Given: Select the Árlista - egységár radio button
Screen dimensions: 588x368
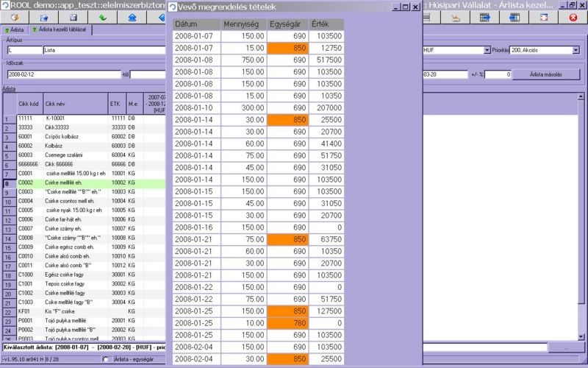Looking at the screenshot, I should 106,359.
